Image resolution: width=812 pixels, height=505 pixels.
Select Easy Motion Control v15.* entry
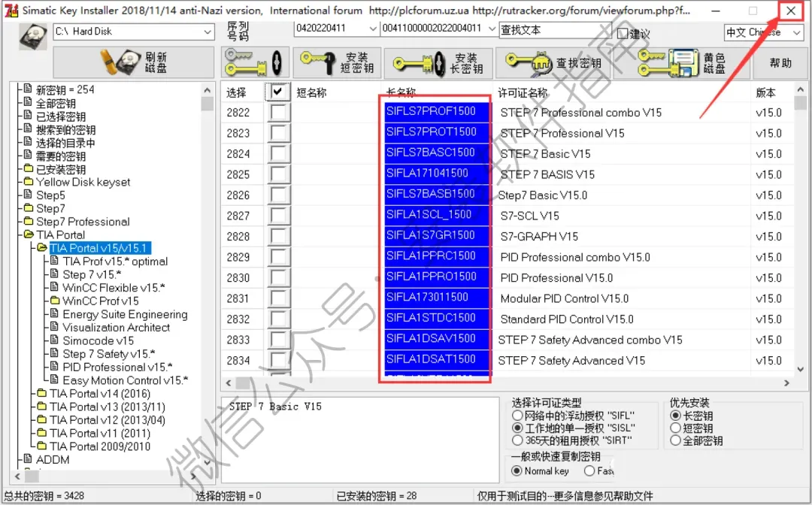[x=126, y=380]
